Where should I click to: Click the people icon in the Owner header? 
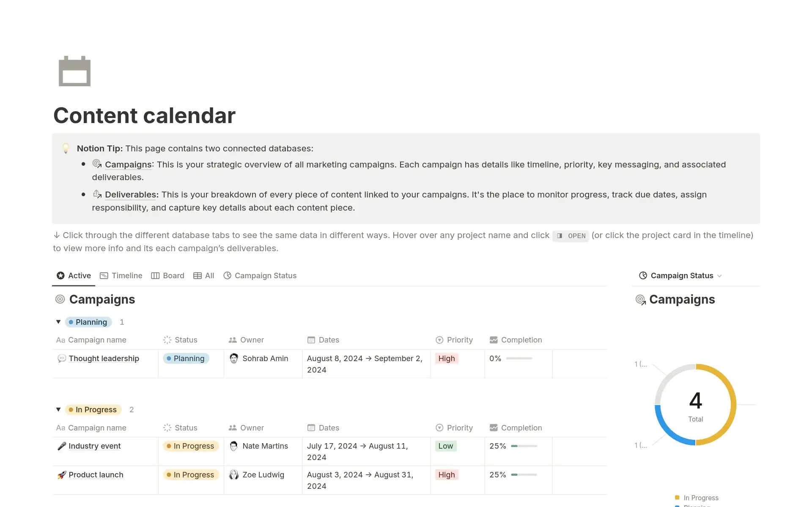point(232,340)
